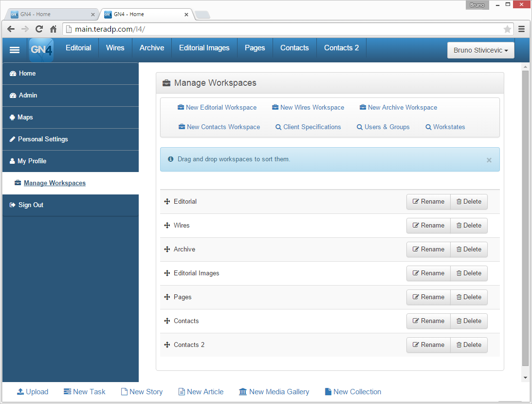Open Users & Groups link
The image size is (532, 404).
[383, 127]
